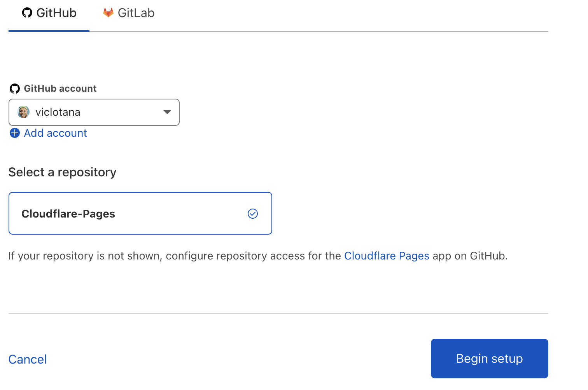Click the GitHub octocat icon in the tab
The height and width of the screenshot is (390, 588).
[27, 13]
